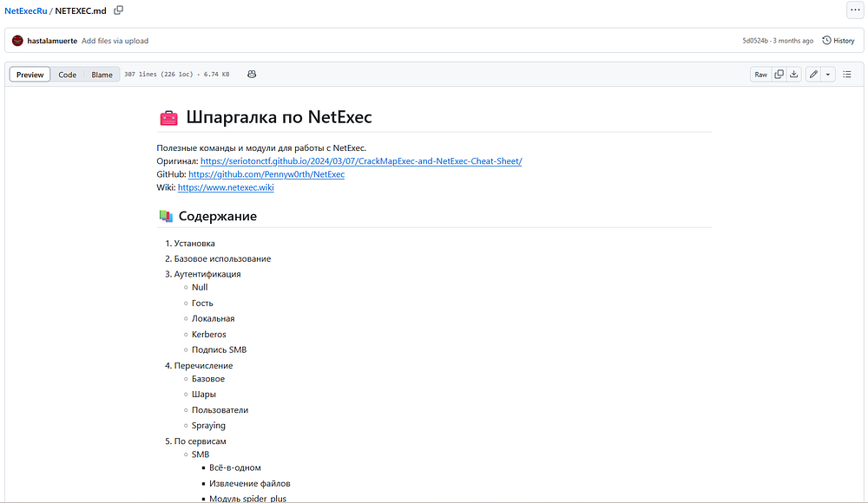Open the seriotonctf cheat sheet link
Screen dimensions: 868x503
[x=361, y=161]
